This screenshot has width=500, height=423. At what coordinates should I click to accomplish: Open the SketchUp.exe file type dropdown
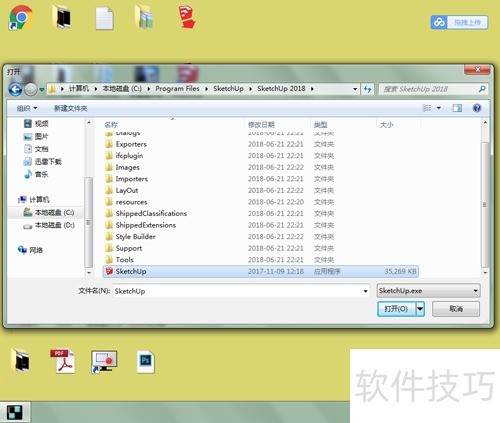click(428, 291)
